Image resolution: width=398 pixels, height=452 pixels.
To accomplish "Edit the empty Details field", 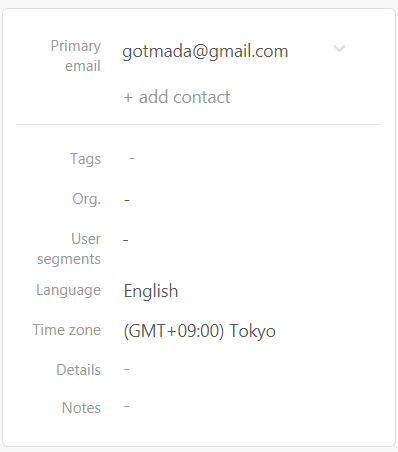I will [x=127, y=369].
